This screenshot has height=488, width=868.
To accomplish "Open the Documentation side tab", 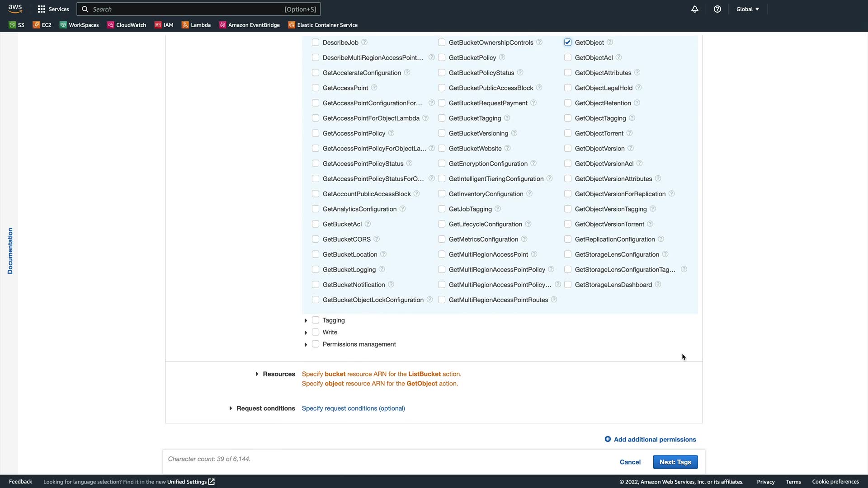I will pyautogui.click(x=10, y=251).
